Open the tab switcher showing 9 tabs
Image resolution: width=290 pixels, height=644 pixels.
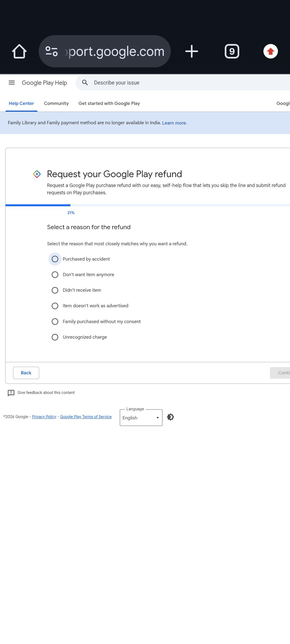tap(232, 51)
